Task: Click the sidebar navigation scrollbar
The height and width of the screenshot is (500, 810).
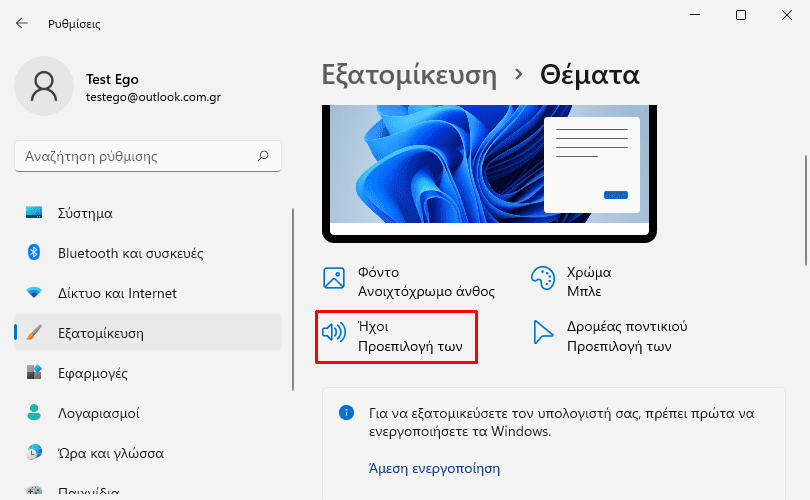Action: point(293,300)
